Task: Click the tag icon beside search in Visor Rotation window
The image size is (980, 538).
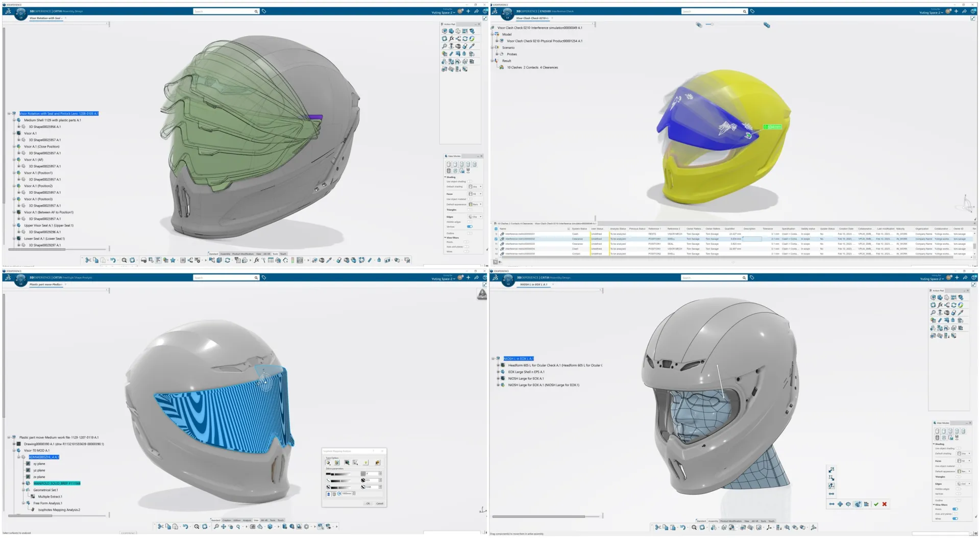Action: [264, 11]
